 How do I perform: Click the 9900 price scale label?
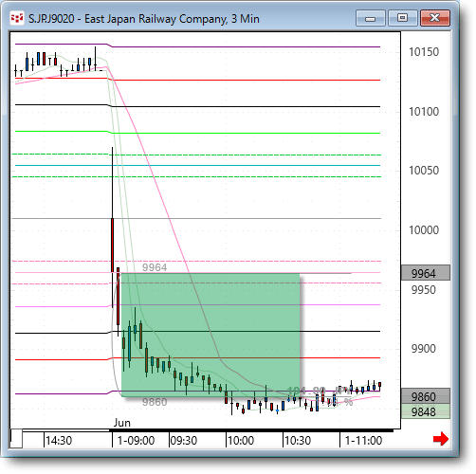point(424,349)
